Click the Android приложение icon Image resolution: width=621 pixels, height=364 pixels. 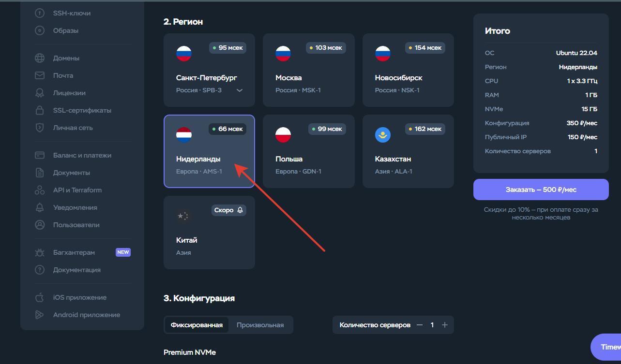pyautogui.click(x=39, y=315)
